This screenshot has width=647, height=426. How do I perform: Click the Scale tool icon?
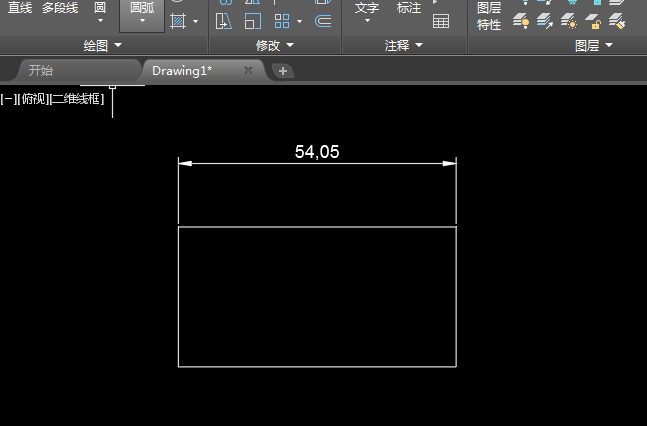(253, 21)
